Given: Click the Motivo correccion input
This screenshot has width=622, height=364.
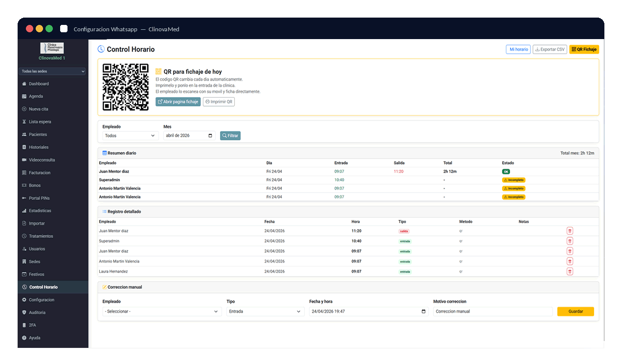Looking at the screenshot, I should (x=493, y=311).
